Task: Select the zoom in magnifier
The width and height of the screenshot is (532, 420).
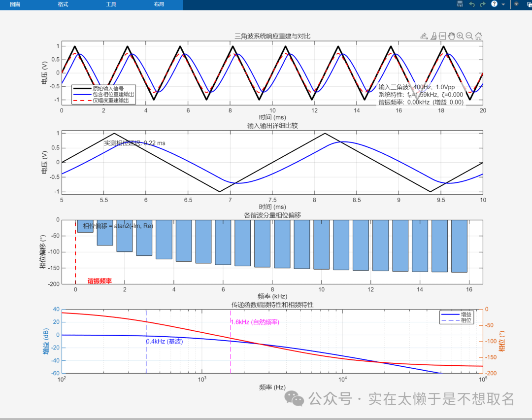Action: tap(460, 36)
